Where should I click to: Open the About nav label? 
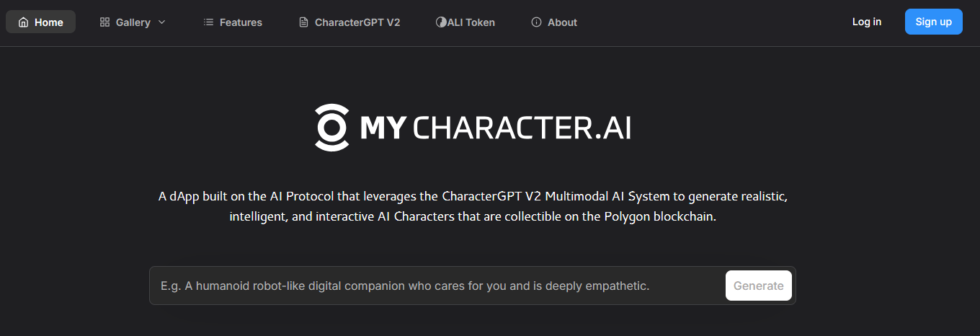point(562,22)
